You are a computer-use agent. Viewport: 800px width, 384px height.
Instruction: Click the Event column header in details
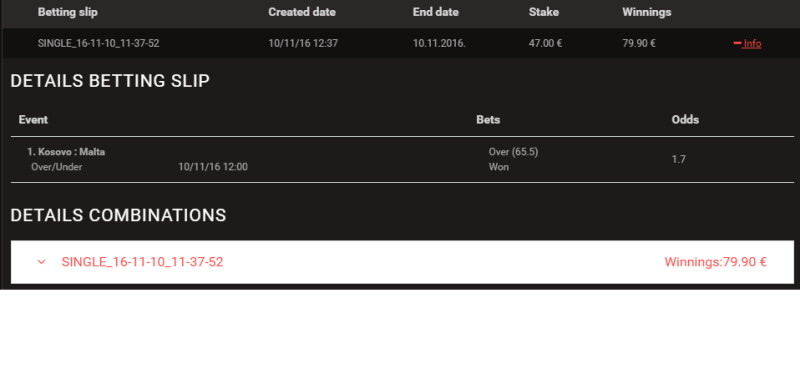tap(33, 120)
